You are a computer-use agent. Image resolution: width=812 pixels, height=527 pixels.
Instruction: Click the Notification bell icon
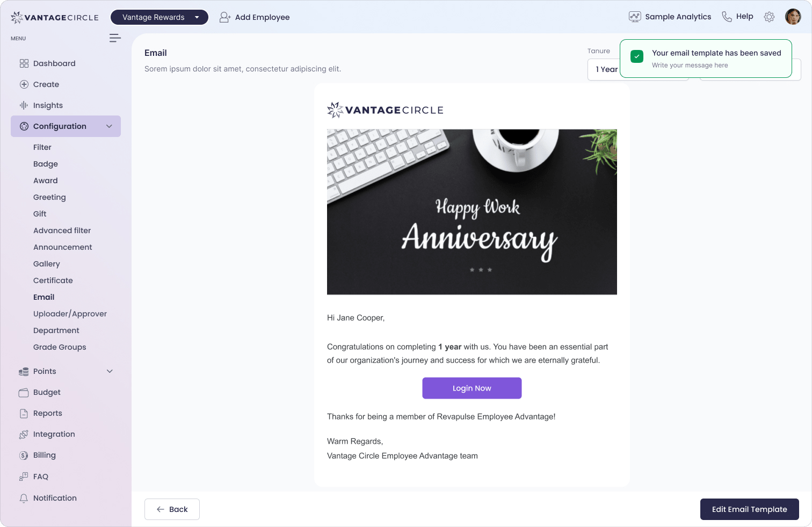(x=24, y=498)
